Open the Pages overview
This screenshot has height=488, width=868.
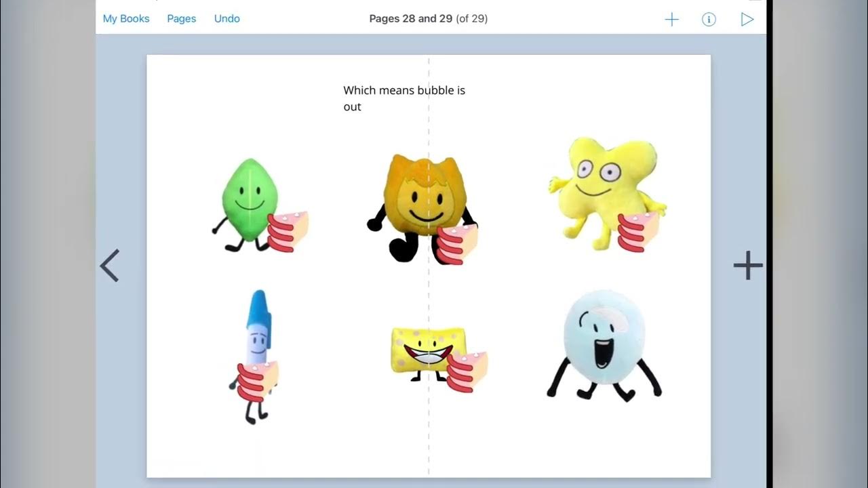click(x=182, y=19)
